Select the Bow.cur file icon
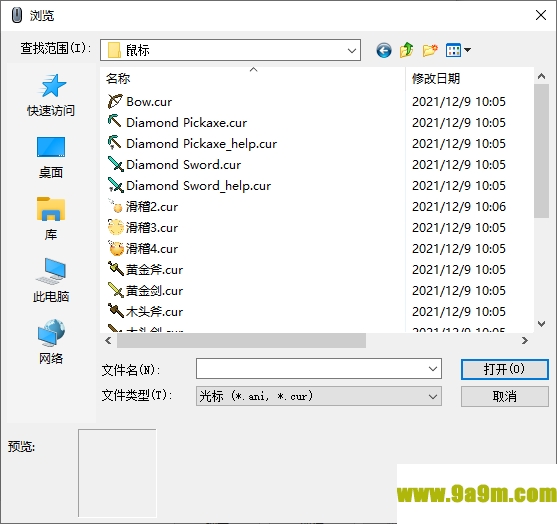 pos(115,102)
